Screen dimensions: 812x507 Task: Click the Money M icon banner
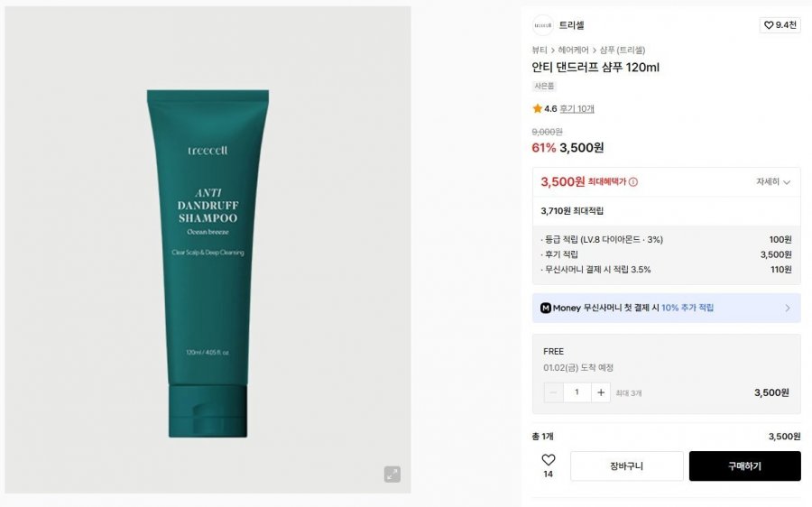tap(545, 308)
